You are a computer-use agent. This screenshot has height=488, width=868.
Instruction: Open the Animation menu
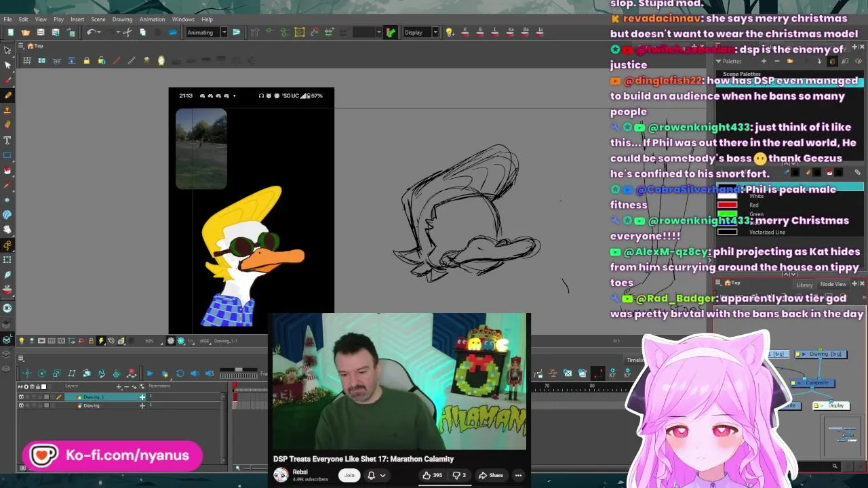(x=152, y=19)
